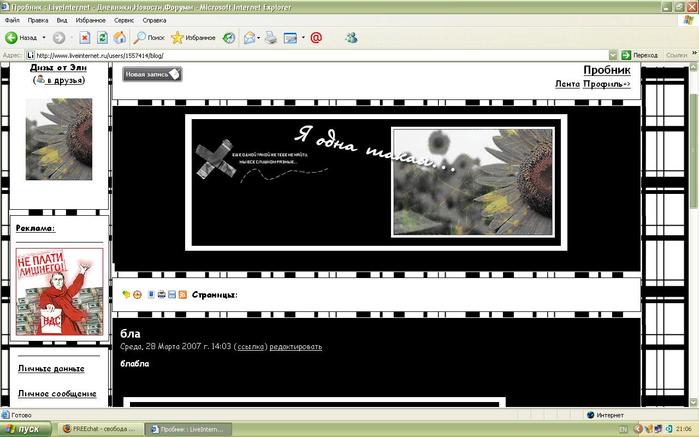Switch to FREEchat taskbar window
Screen dimensions: 699x437
(101, 429)
